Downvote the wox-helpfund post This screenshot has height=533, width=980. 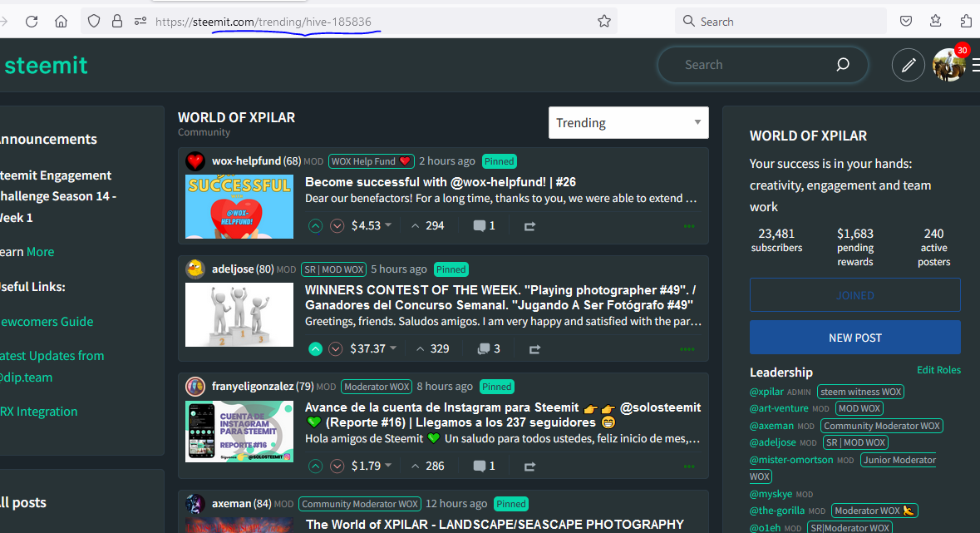[x=337, y=226]
